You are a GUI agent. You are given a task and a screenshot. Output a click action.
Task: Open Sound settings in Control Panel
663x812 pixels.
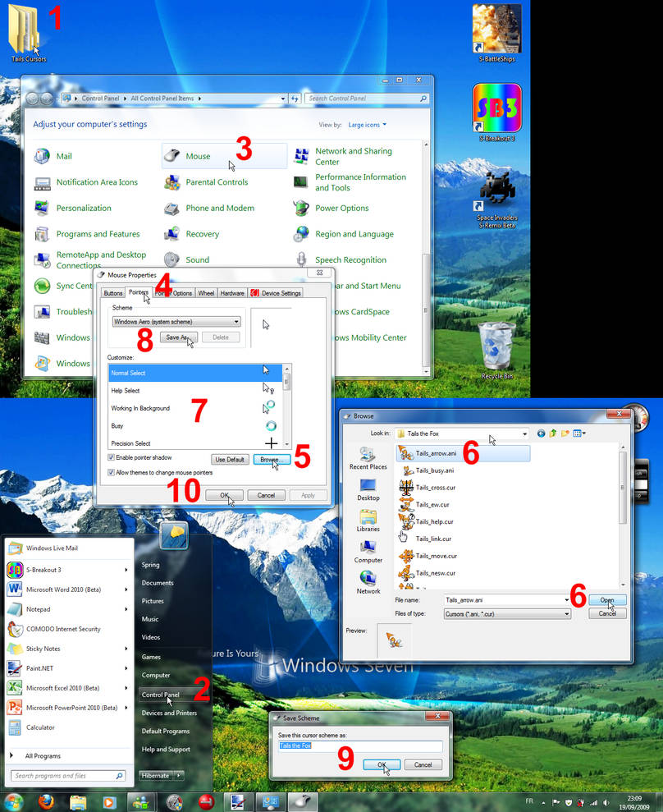click(x=187, y=259)
